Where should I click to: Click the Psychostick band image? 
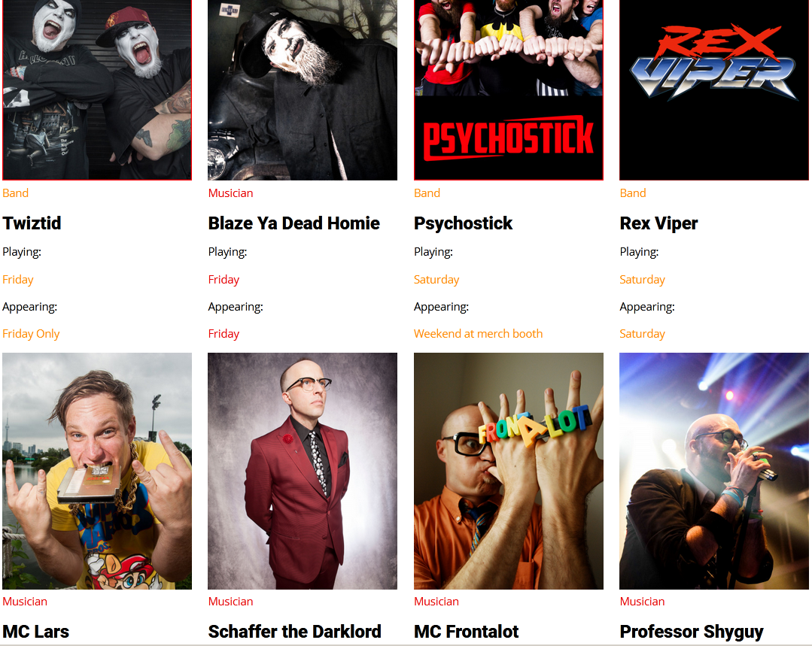[509, 90]
